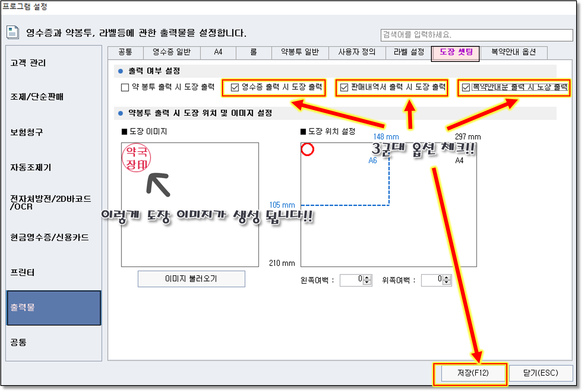Screen dimensions: 583x392
Task: Click the search settings input field
Action: [476, 35]
